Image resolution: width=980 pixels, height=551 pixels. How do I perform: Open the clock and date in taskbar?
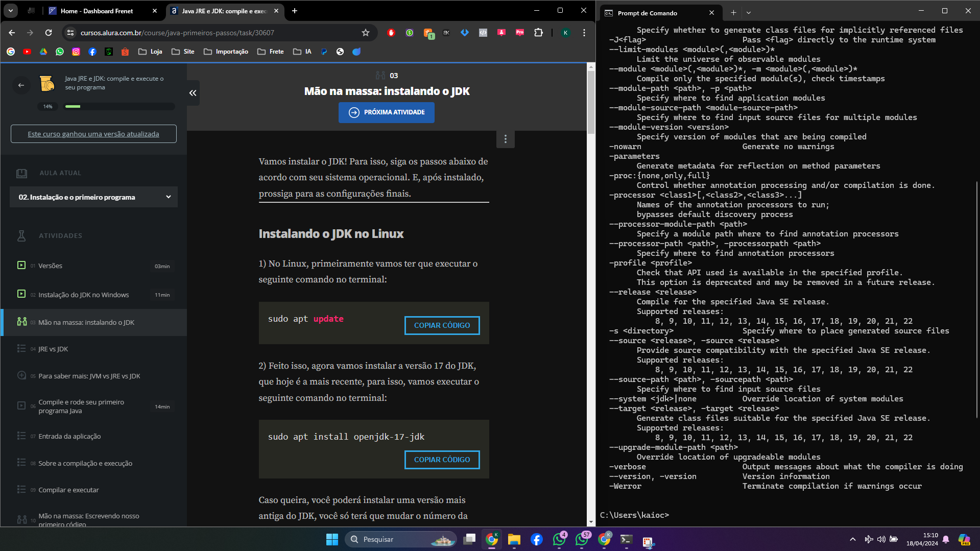click(922, 539)
